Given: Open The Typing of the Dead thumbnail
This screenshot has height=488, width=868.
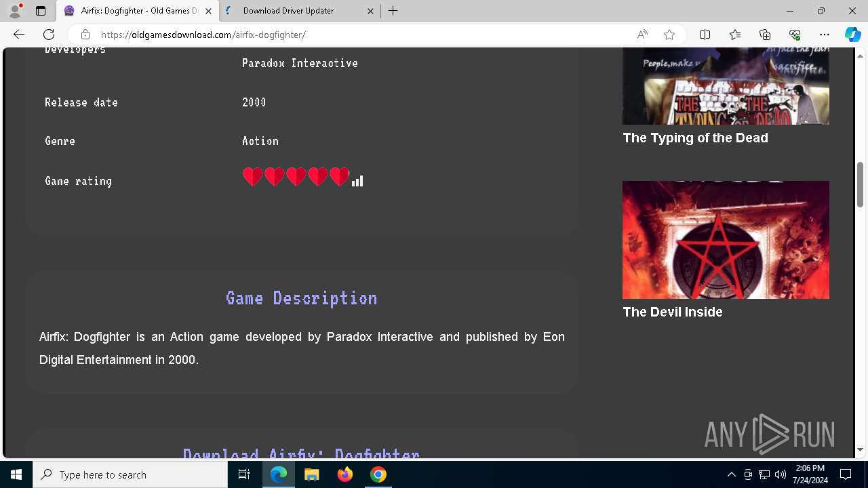Looking at the screenshot, I should [x=726, y=86].
